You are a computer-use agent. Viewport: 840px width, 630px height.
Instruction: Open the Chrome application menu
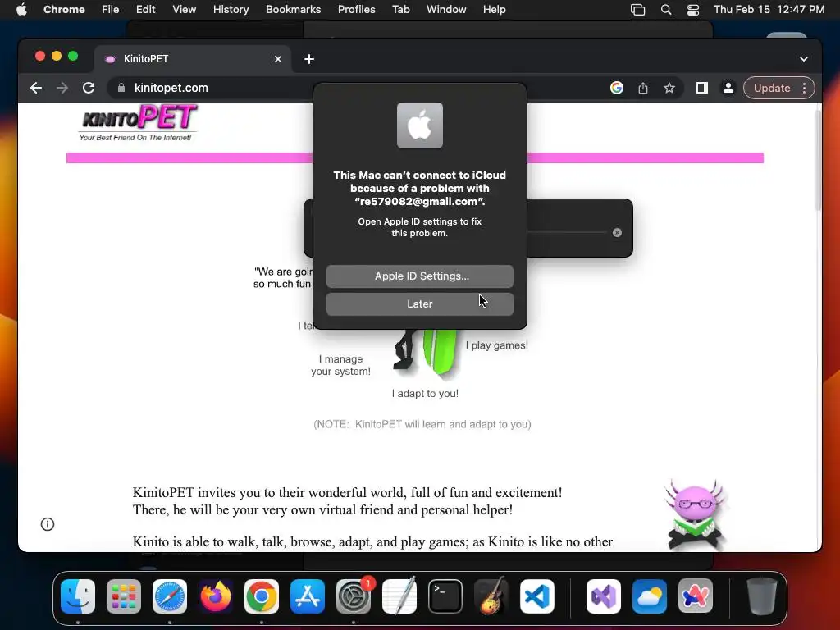click(x=64, y=10)
